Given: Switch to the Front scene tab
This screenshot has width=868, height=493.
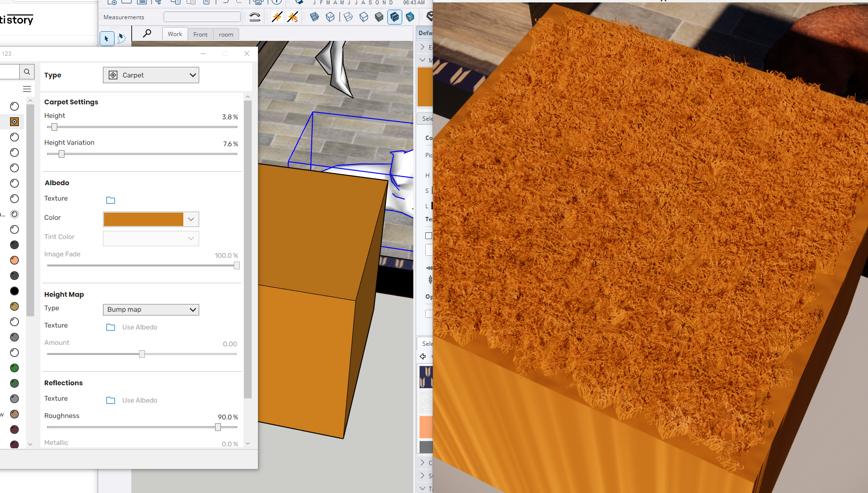Looking at the screenshot, I should 200,35.
